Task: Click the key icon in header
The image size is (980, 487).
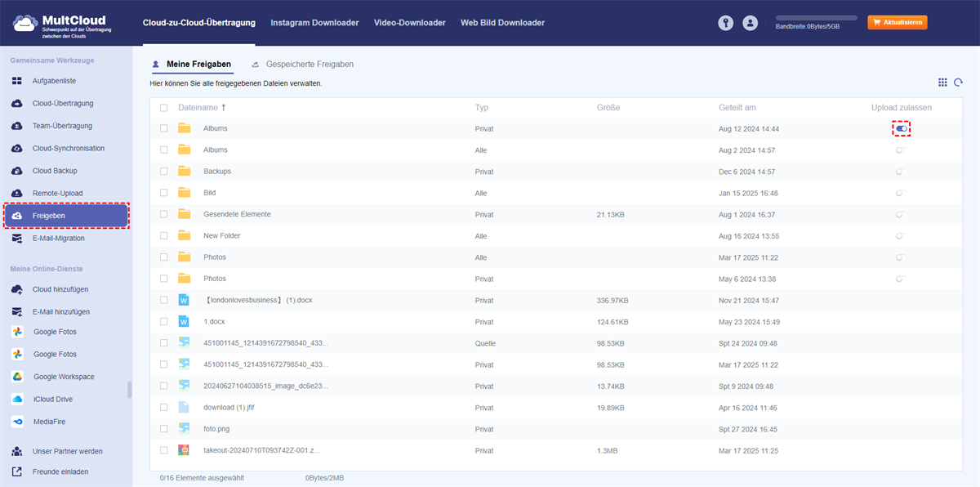Action: 725,23
